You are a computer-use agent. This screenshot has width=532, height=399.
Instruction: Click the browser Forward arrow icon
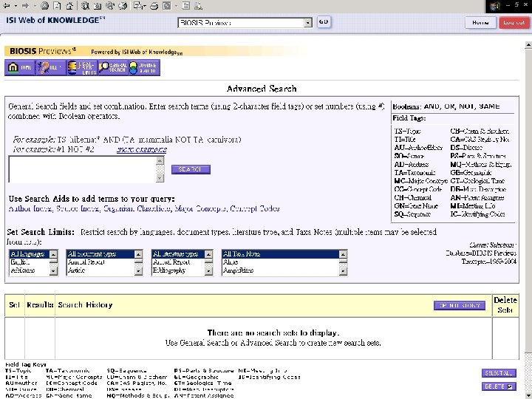click(x=25, y=5)
